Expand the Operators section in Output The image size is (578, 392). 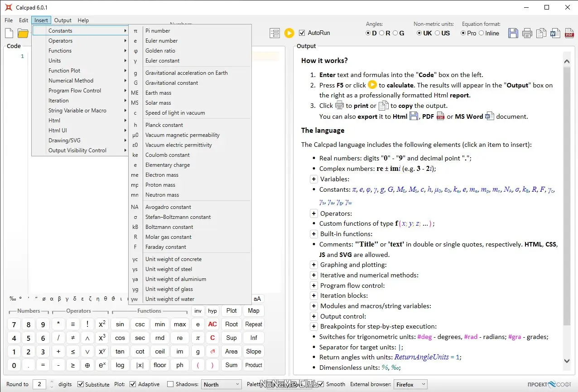pos(313,213)
